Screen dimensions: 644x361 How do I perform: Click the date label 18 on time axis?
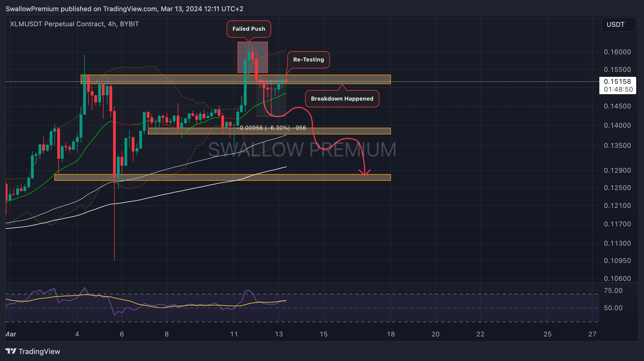click(x=391, y=334)
